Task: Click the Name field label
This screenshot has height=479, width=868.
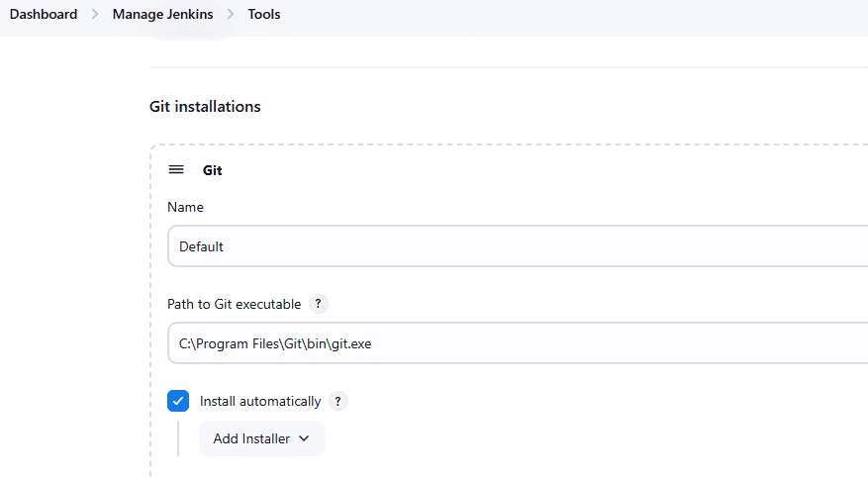Action: (x=185, y=207)
